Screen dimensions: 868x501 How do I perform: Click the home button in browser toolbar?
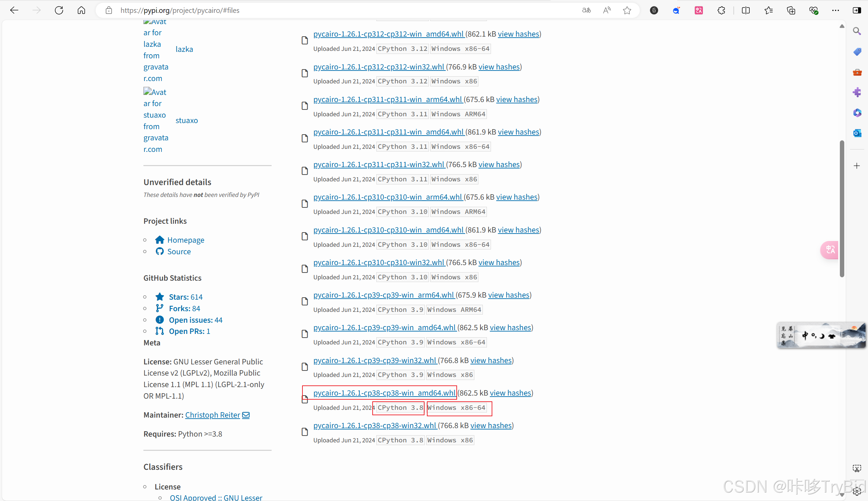click(x=82, y=10)
